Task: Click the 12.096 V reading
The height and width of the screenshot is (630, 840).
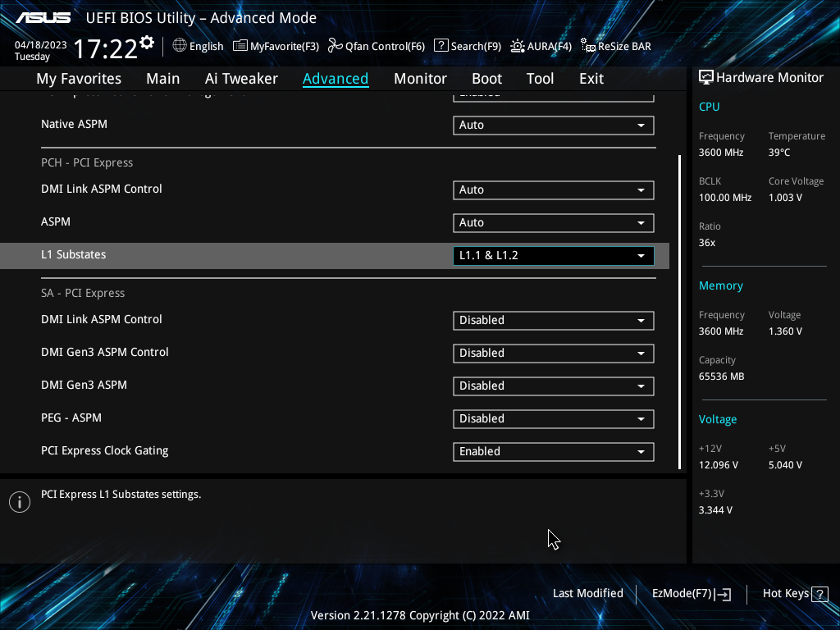Action: point(719,465)
